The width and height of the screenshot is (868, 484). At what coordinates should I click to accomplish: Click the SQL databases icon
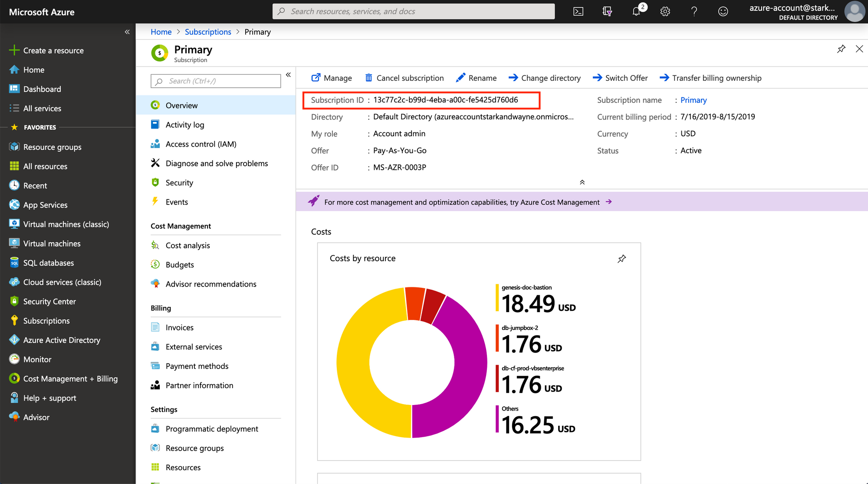[x=14, y=263]
